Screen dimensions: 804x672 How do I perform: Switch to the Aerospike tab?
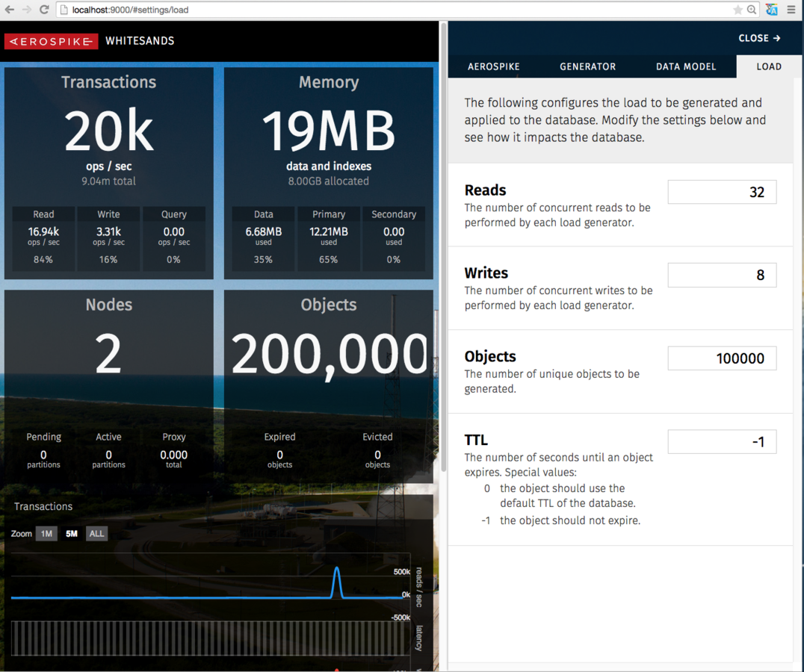click(493, 66)
